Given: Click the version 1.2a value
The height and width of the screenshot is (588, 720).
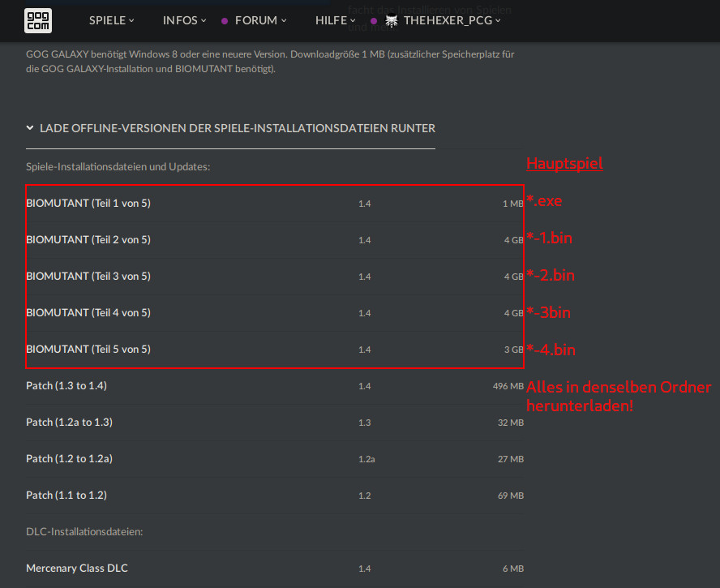Looking at the screenshot, I should pyautogui.click(x=366, y=459).
